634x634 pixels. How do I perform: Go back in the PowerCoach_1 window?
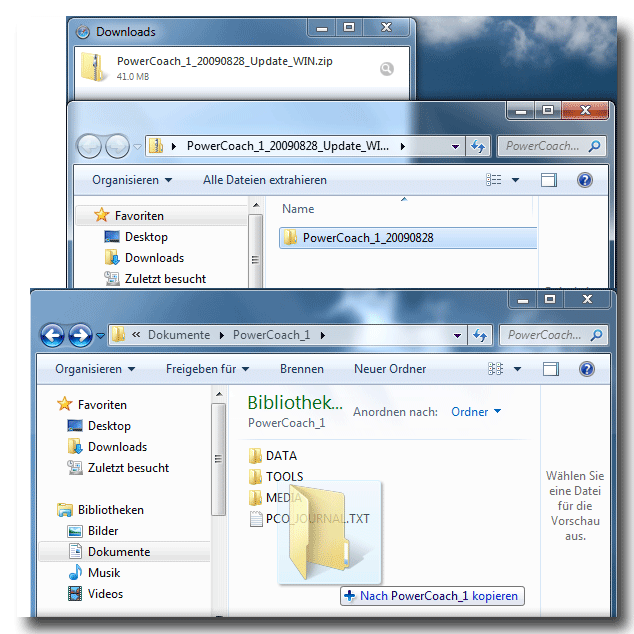[x=52, y=335]
